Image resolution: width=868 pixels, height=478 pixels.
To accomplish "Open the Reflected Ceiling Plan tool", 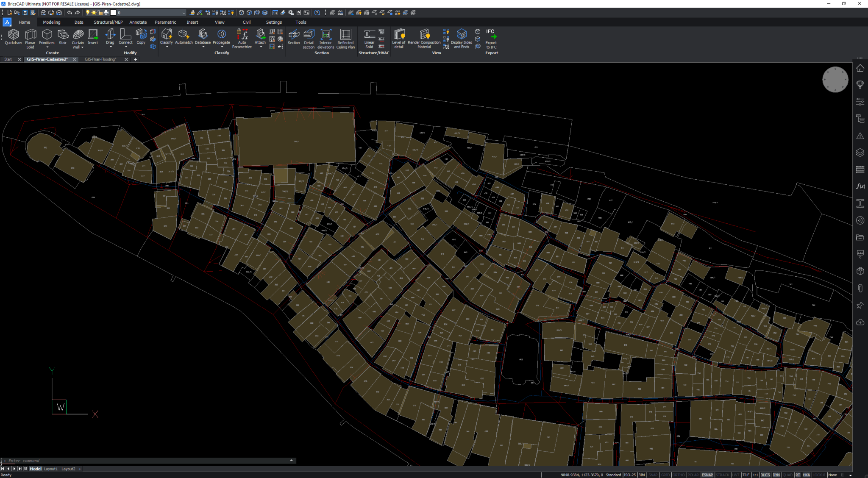I will point(345,37).
